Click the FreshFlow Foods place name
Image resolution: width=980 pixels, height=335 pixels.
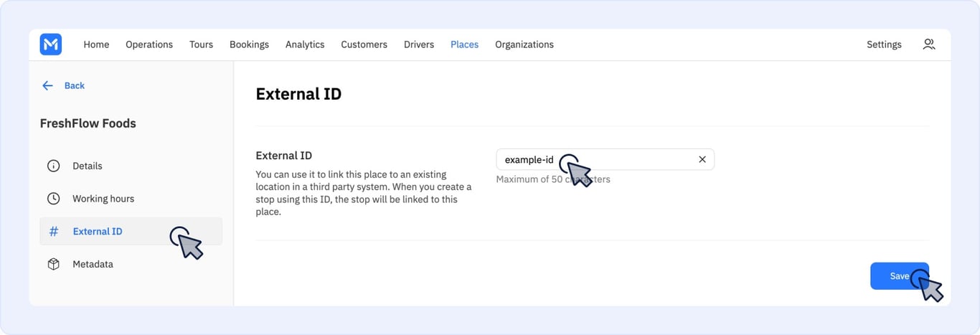[x=88, y=123]
